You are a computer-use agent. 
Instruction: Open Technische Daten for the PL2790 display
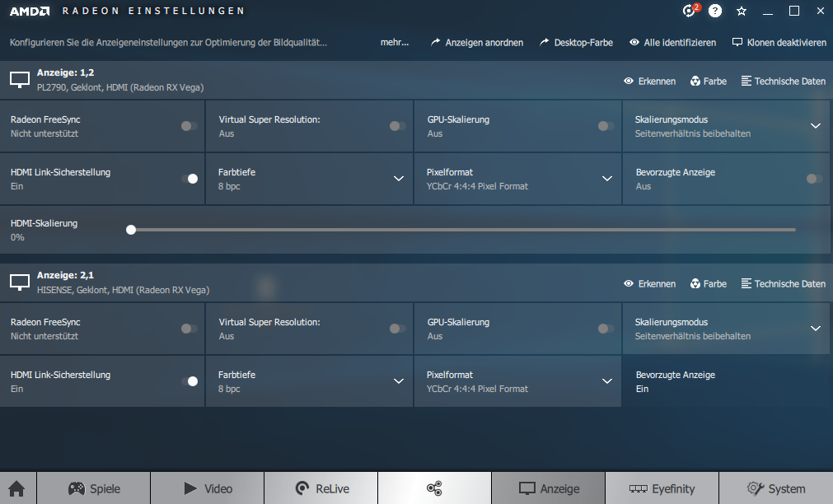coord(784,82)
